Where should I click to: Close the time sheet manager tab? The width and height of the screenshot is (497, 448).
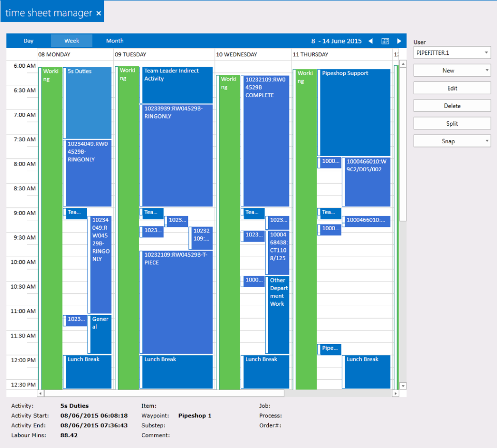[x=98, y=12]
